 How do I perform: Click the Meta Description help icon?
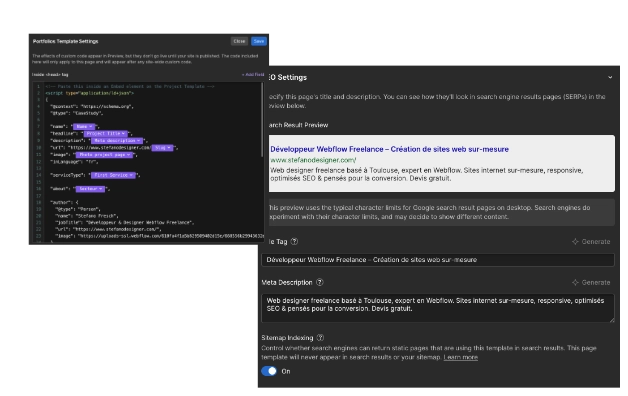click(x=320, y=282)
